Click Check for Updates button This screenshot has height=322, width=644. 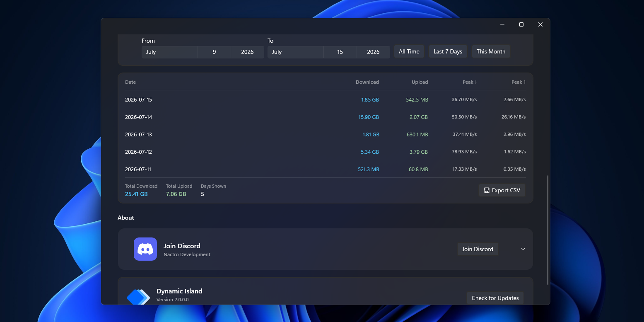(x=495, y=298)
